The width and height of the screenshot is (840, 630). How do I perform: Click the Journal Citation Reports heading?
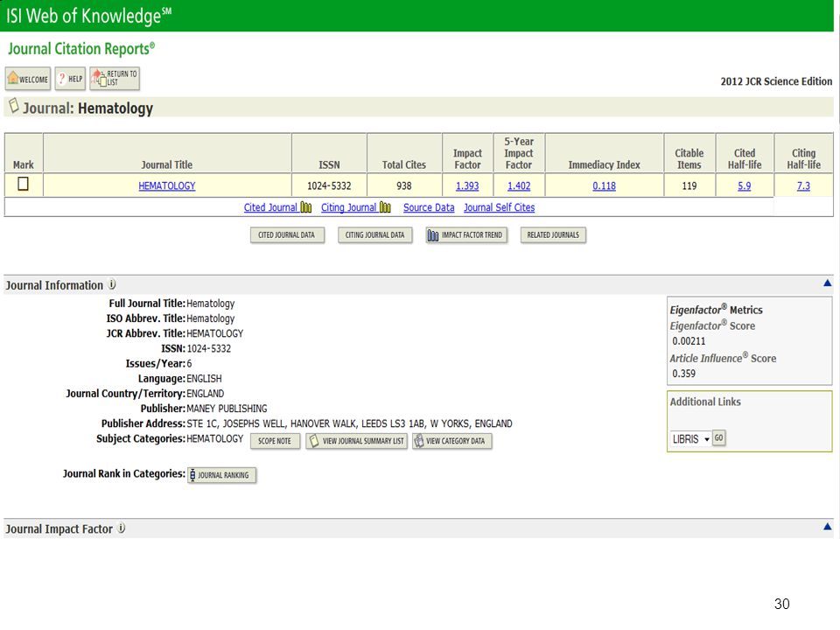81,49
